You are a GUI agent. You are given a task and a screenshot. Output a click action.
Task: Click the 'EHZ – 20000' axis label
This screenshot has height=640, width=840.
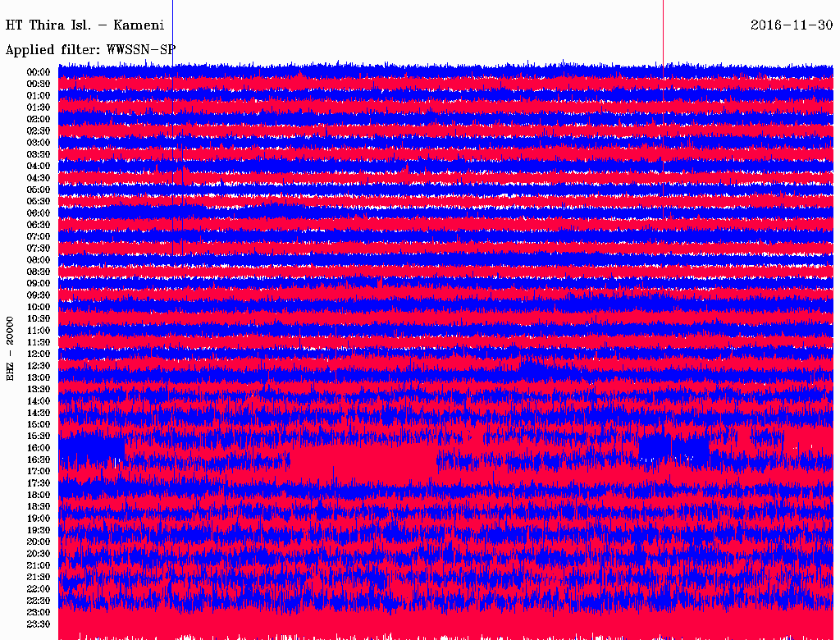(x=10, y=349)
